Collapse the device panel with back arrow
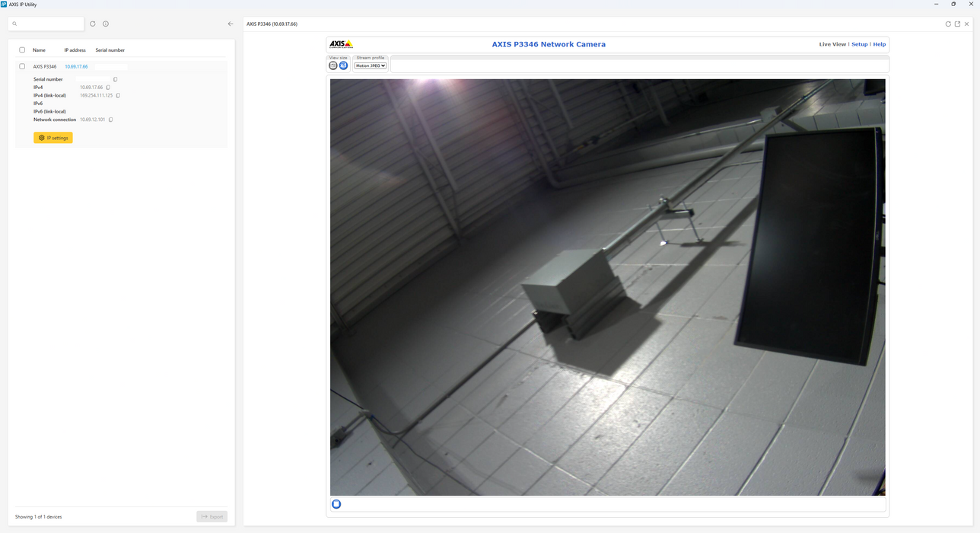The width and height of the screenshot is (980, 533). pos(231,24)
